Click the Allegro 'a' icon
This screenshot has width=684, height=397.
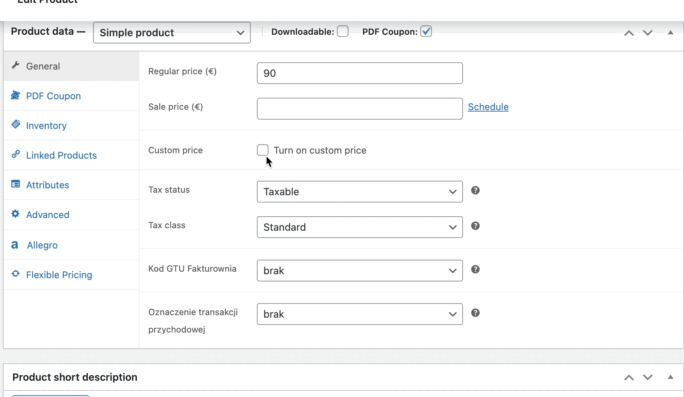[15, 245]
